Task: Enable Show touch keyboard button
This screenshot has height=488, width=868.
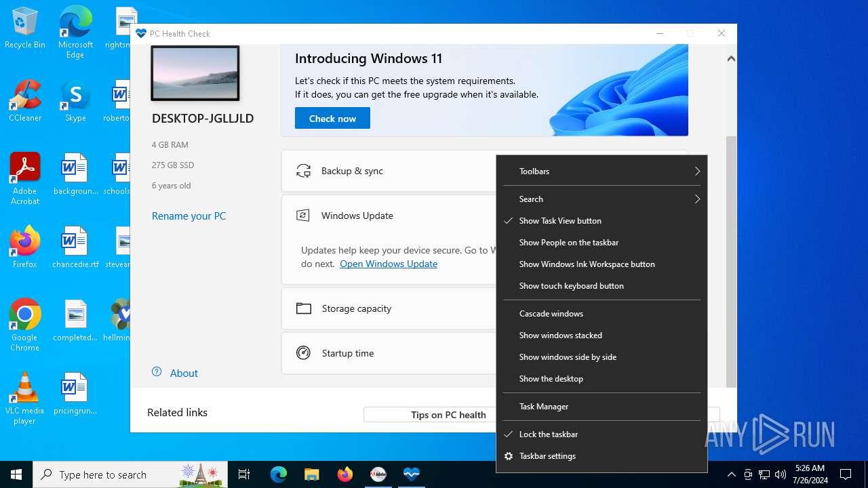Action: 601,286
